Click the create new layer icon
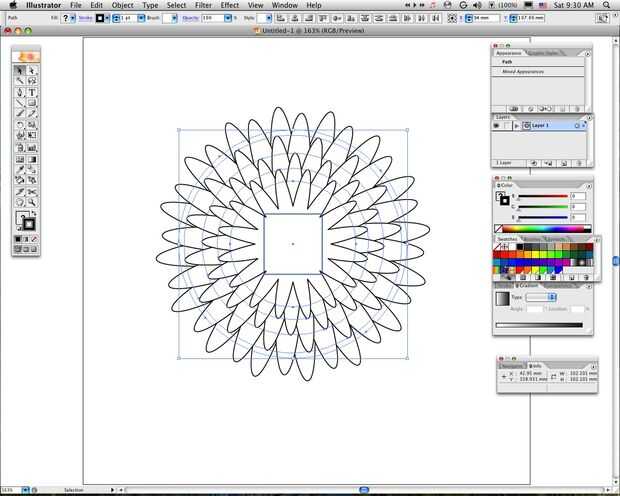This screenshot has width=620, height=496. pos(564,163)
